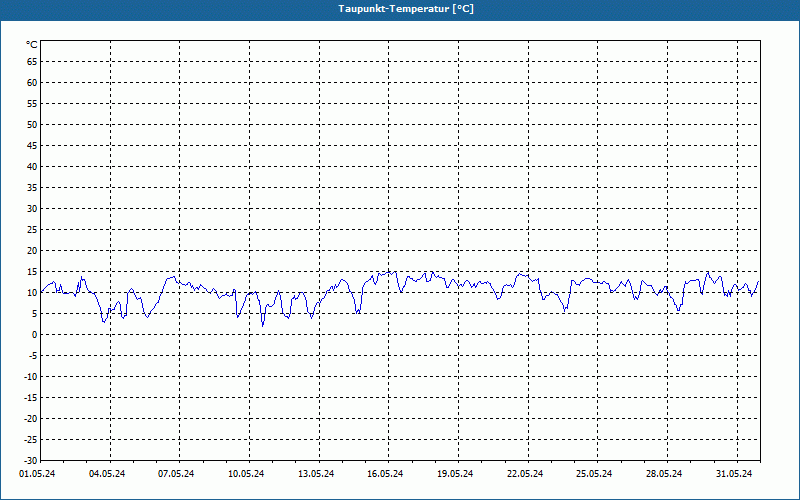Click the 04.05.24 date label

[x=107, y=474]
